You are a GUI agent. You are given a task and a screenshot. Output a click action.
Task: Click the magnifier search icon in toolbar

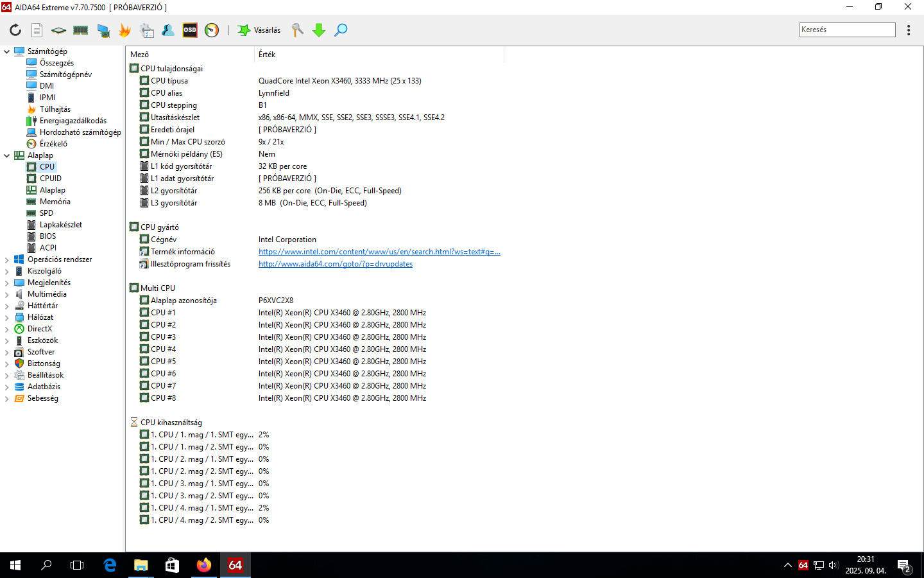coord(341,30)
